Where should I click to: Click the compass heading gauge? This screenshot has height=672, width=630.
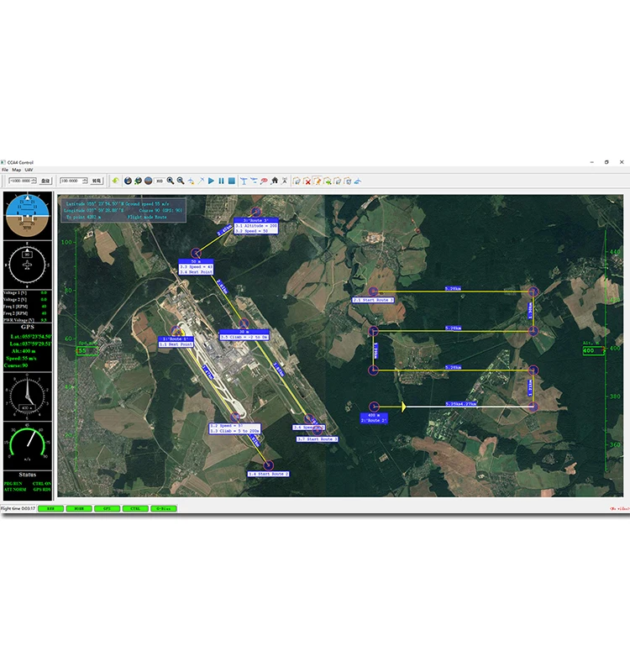28,265
